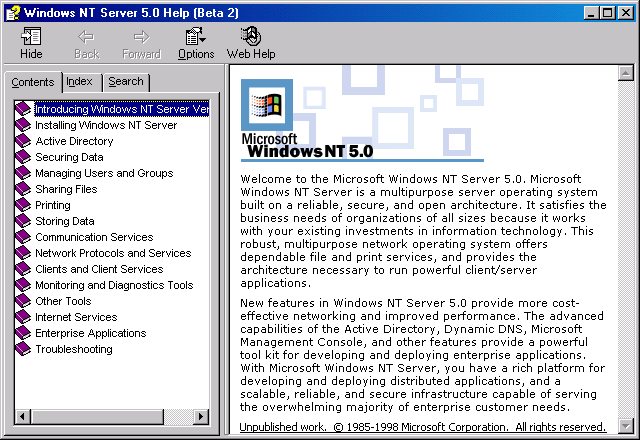Click the Windows NT flag logo image

[267, 105]
